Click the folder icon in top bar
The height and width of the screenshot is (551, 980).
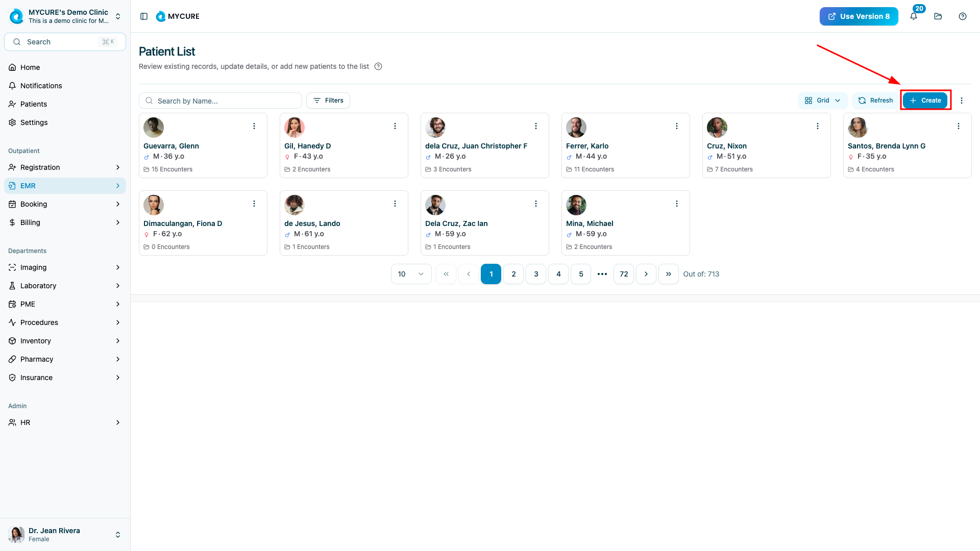938,16
